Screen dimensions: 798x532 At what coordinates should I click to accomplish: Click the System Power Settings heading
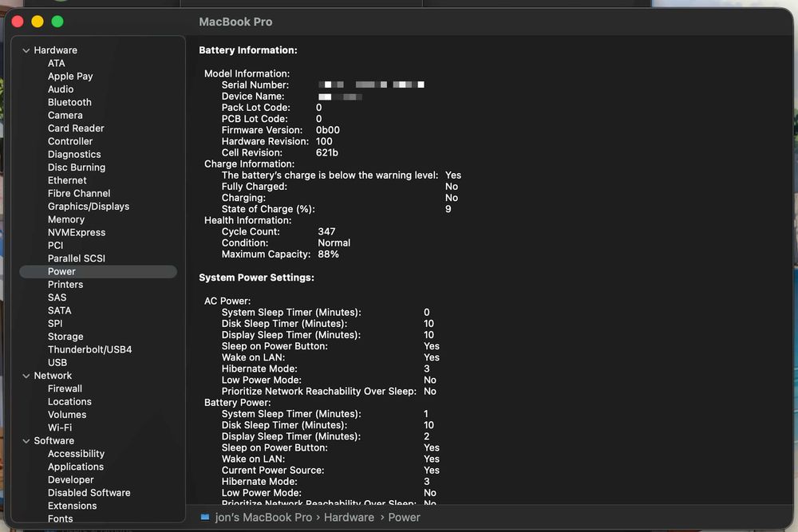(x=256, y=278)
